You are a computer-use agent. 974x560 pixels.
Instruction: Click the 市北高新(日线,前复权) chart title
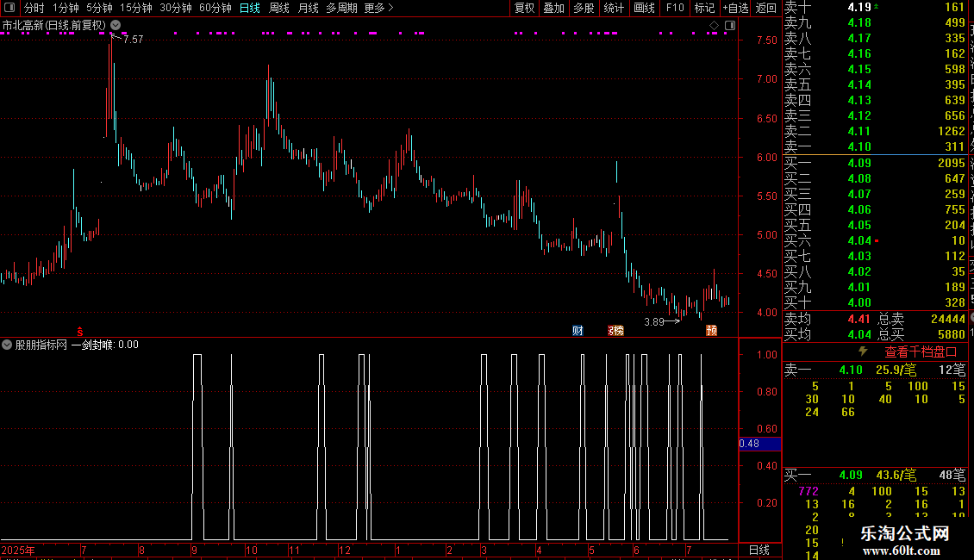click(54, 26)
